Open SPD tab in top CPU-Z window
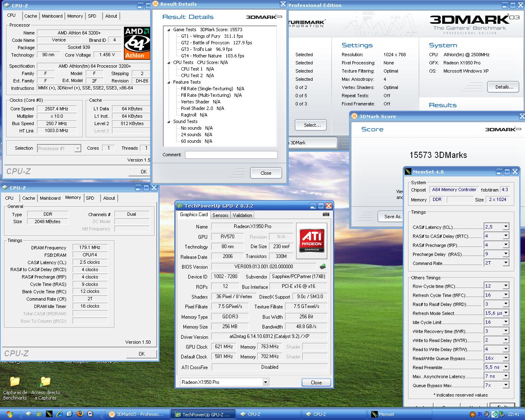 [92, 16]
